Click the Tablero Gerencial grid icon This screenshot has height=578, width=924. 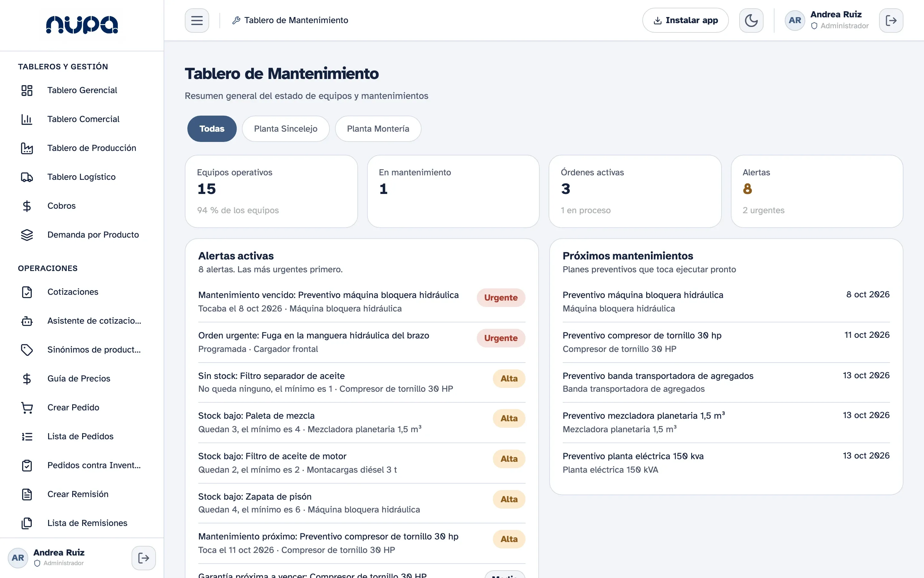click(27, 90)
